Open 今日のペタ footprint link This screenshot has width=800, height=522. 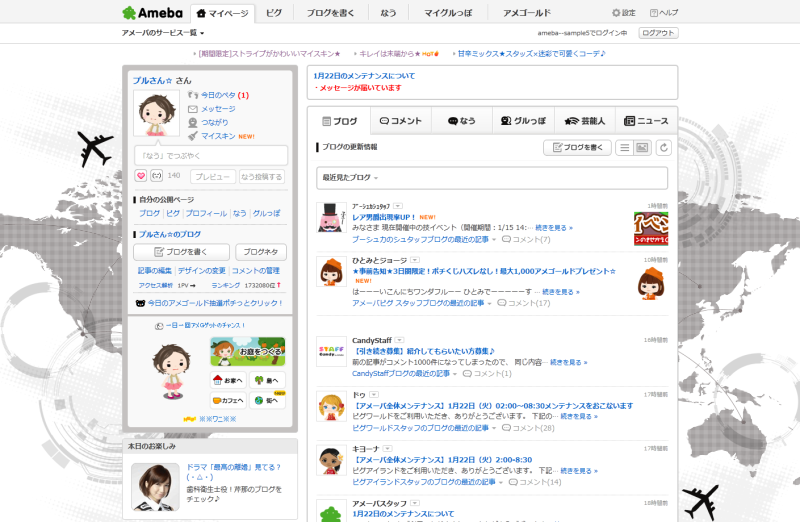218,95
